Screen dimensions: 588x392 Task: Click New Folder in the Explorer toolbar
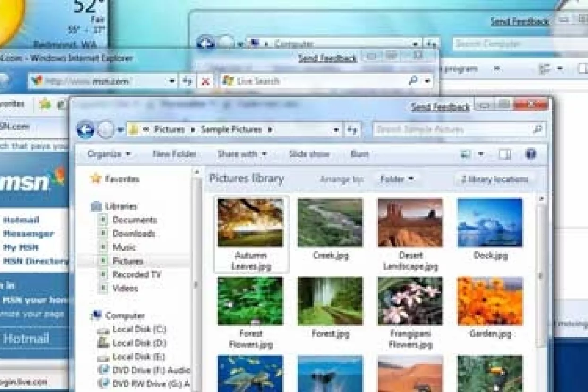[174, 154]
